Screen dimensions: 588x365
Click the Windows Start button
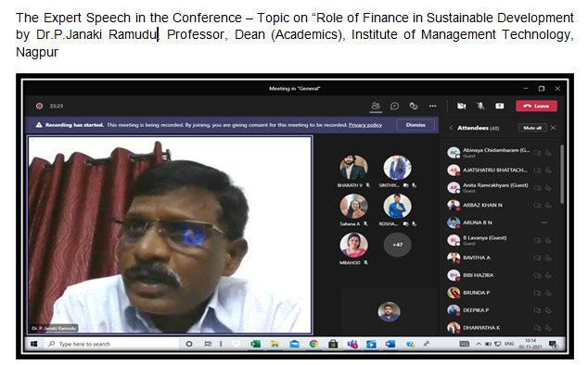pos(33,344)
